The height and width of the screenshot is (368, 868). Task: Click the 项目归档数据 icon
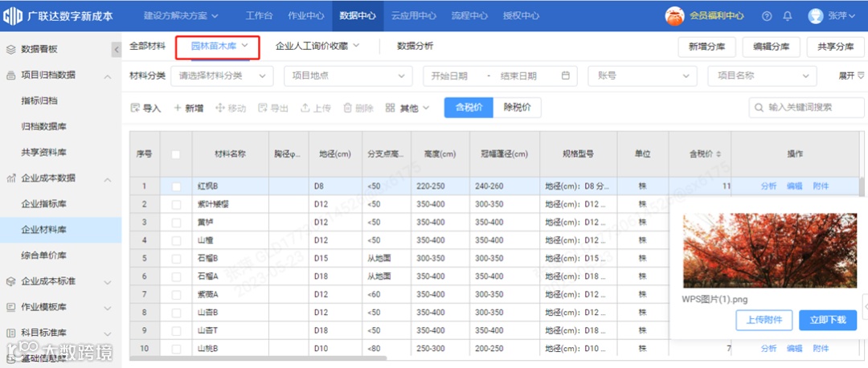(x=11, y=76)
